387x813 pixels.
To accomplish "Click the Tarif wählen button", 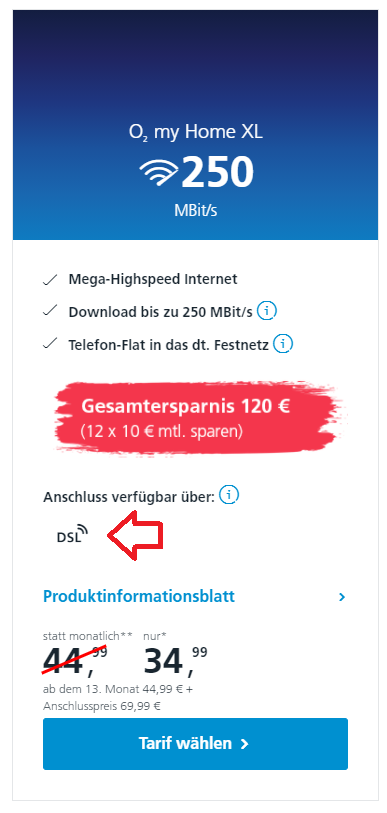I will click(x=195, y=744).
